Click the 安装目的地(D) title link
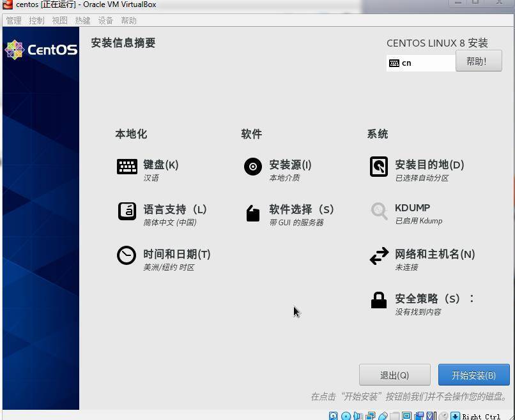Screen dimensions: 515x420 pyautogui.click(x=429, y=165)
